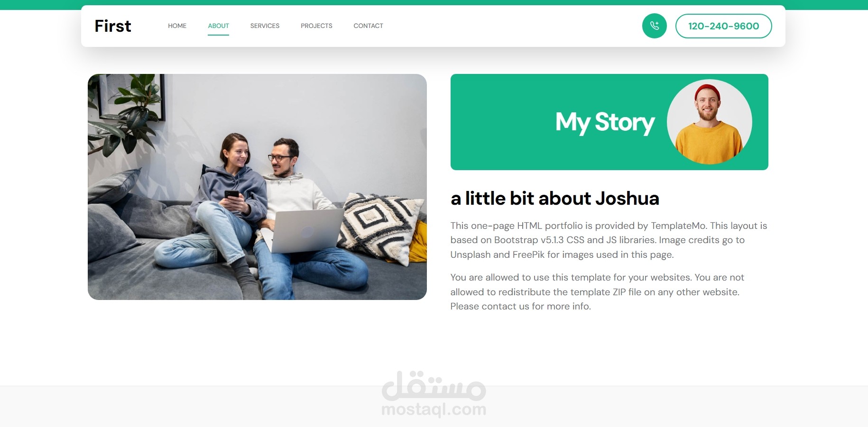Click the paragraph about redistributing template ZIP

597,291
